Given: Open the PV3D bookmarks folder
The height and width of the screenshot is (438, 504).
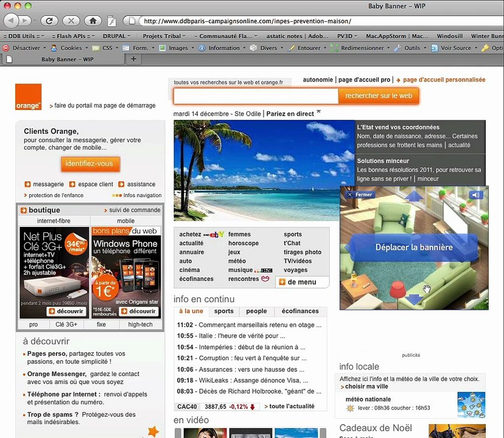Looking at the screenshot, I should 347,36.
